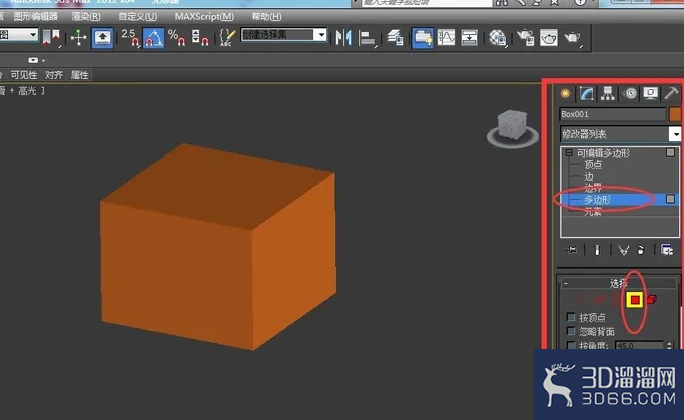Click the ribbon minimize toggle below the toolbar
The width and height of the screenshot is (684, 420).
(x=34, y=60)
